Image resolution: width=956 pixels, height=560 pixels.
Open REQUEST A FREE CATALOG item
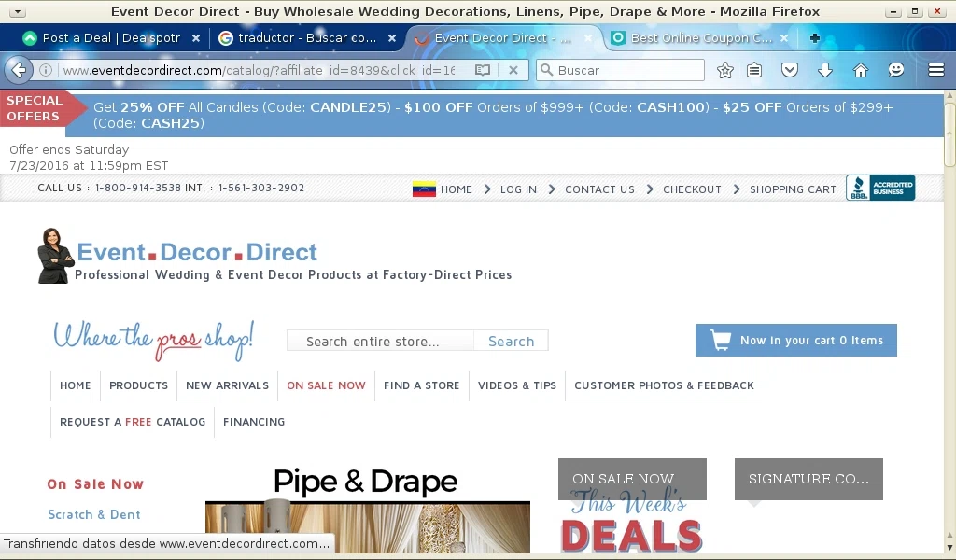(x=133, y=422)
